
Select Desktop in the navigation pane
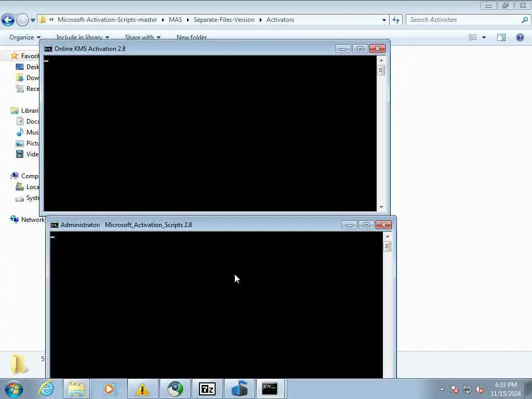tap(27, 67)
